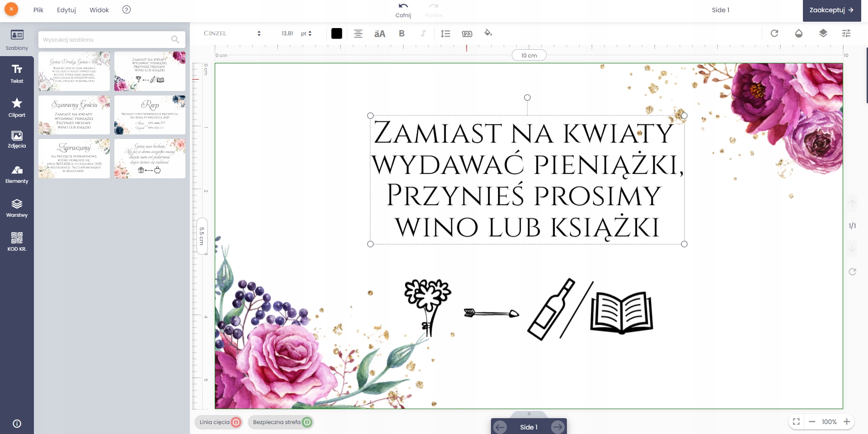Open the Zdjęcia photos panel
This screenshot has width=868, height=434.
pyautogui.click(x=17, y=139)
